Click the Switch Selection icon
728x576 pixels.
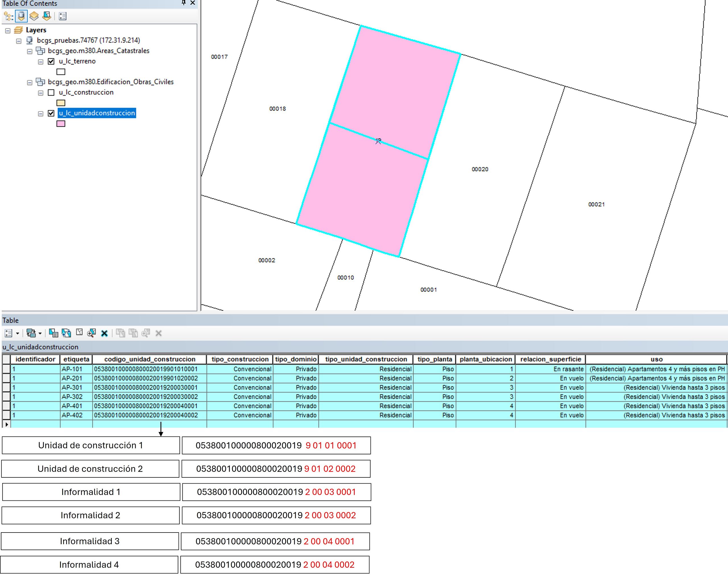tap(67, 333)
